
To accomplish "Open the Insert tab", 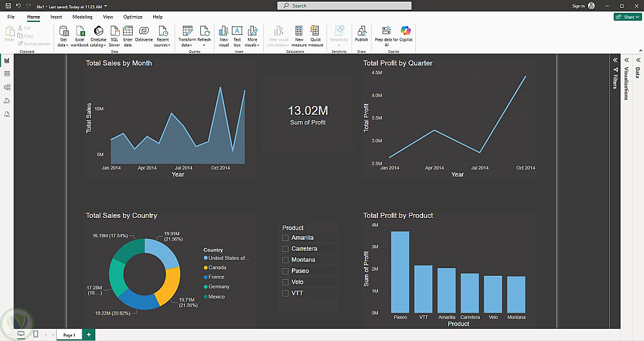I will (x=56, y=17).
